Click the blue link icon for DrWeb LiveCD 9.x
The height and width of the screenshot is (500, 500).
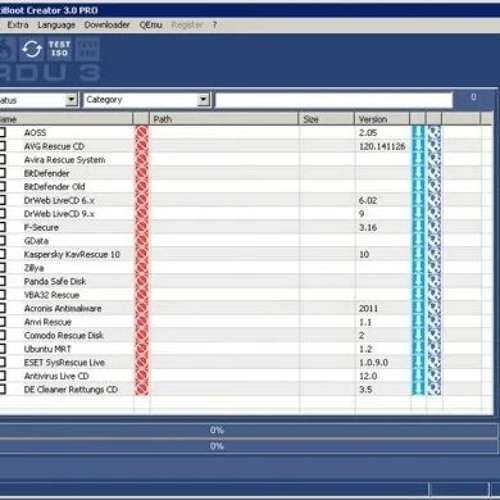click(434, 214)
